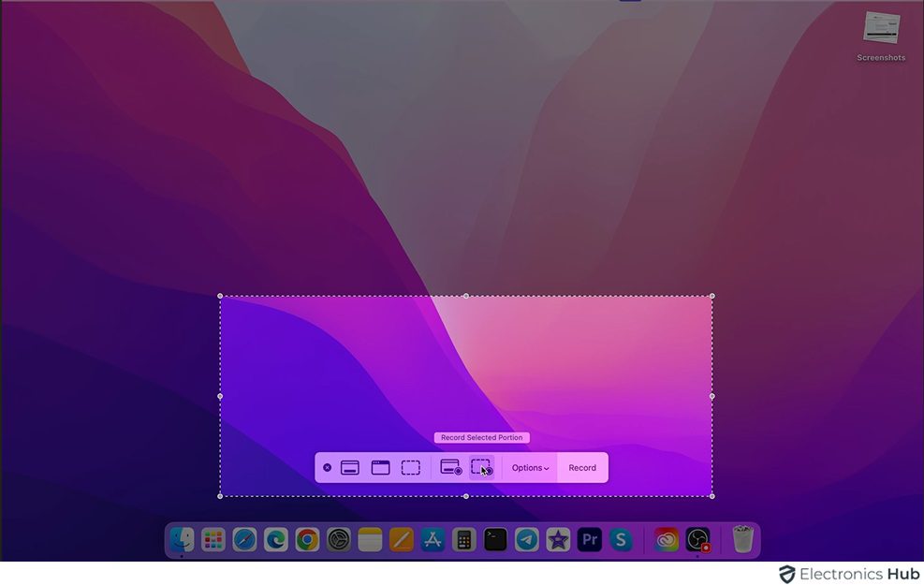This screenshot has width=924, height=585.
Task: Launch Terminal from the dock
Action: click(x=495, y=539)
